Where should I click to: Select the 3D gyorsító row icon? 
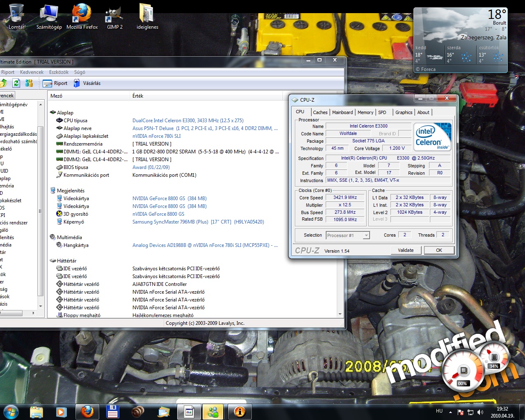(59, 214)
